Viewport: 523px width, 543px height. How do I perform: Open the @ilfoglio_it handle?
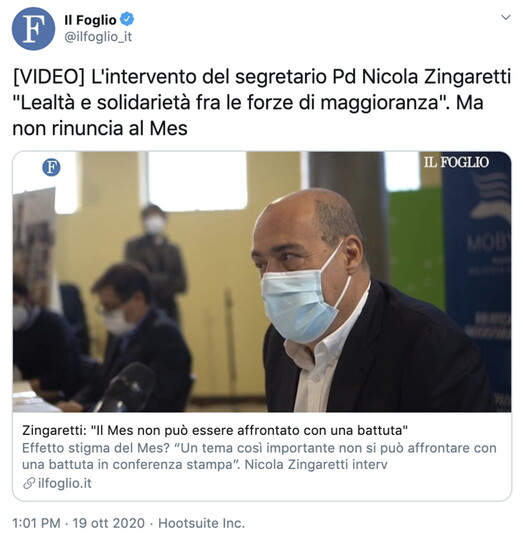coord(98,37)
